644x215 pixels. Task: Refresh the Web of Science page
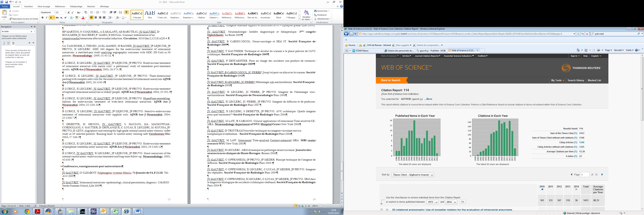tap(582, 34)
